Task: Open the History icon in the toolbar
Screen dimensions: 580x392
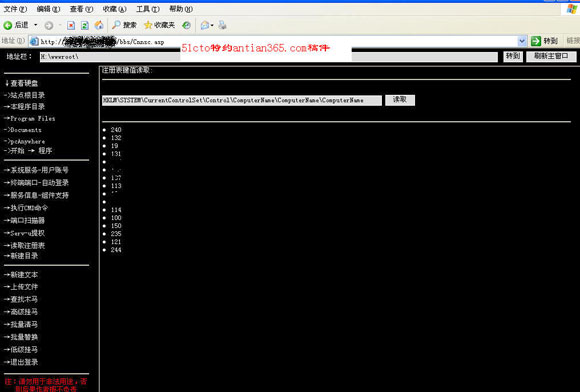Action: (186, 25)
